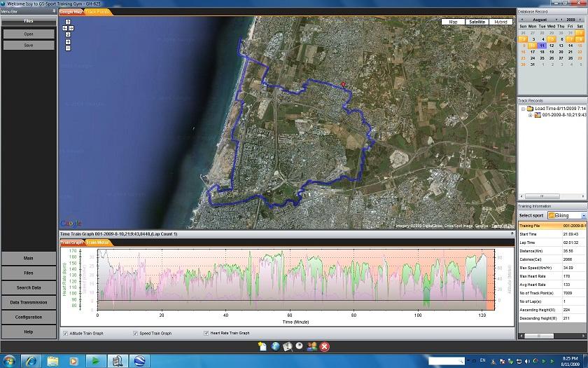Select August 11 in the calendar
Image resolution: width=588 pixels, height=368 pixels.
[542, 46]
